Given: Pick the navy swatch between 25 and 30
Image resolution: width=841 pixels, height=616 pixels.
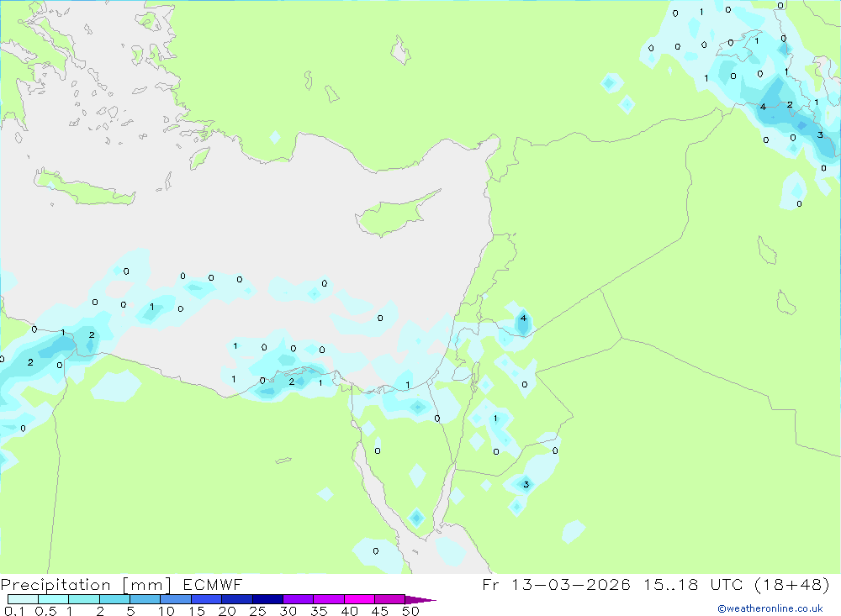Looking at the screenshot, I should 267,599.
